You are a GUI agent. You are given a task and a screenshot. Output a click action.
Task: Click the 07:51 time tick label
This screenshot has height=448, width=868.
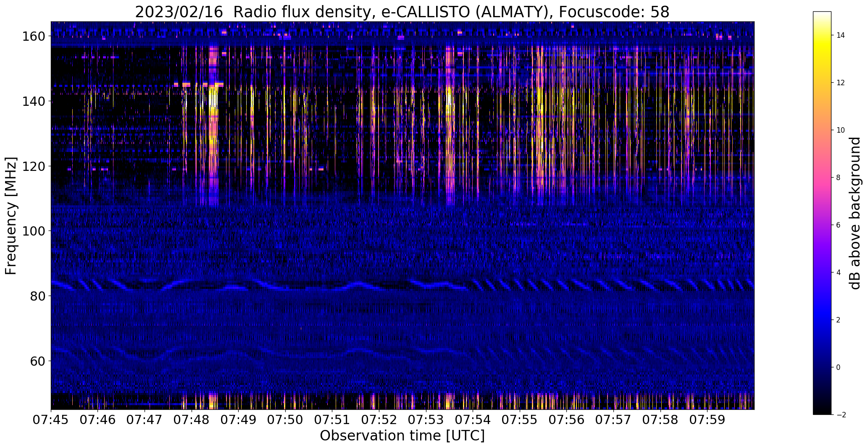pyautogui.click(x=332, y=419)
